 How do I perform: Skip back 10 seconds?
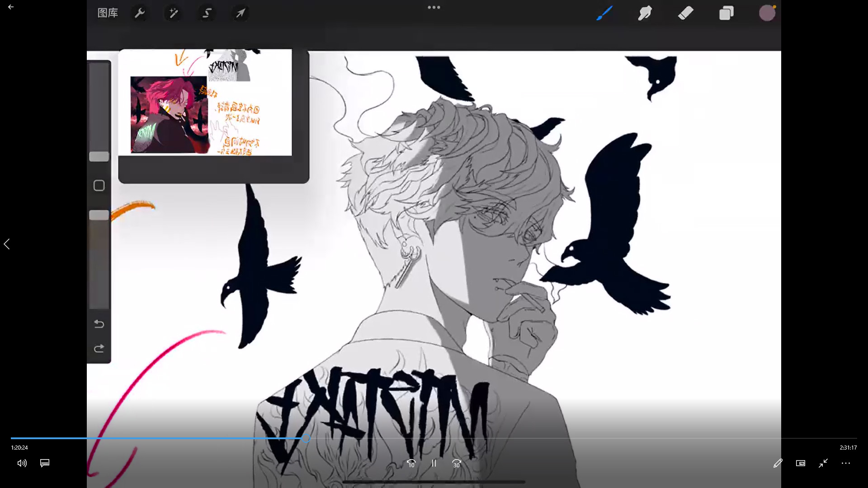pyautogui.click(x=411, y=463)
